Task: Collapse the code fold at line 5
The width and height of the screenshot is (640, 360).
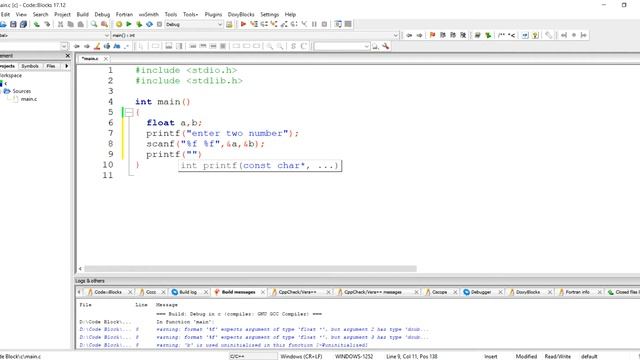Action: point(129,112)
